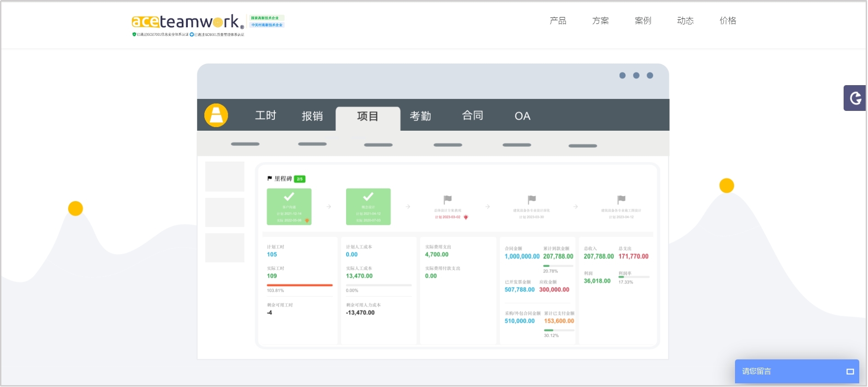This screenshot has height=387, width=868.
Task: Select the 合同 tab
Action: 472,116
